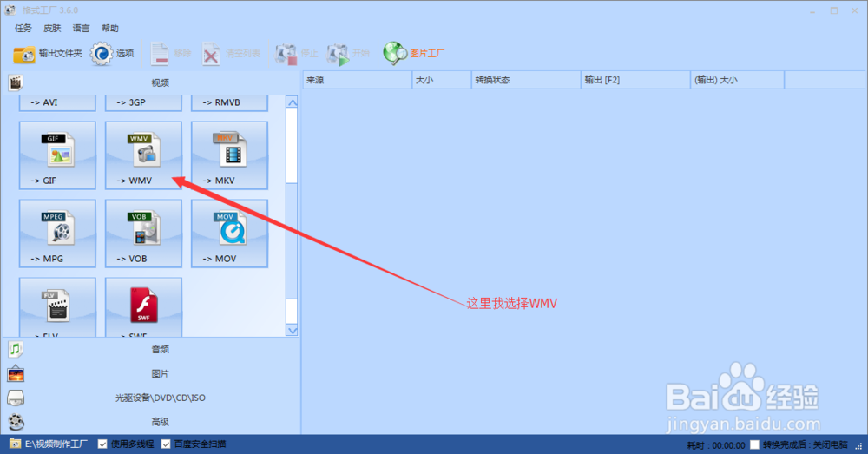Image resolution: width=868 pixels, height=454 pixels.
Task: Minimize the 格式工厂 window
Action: 812,10
